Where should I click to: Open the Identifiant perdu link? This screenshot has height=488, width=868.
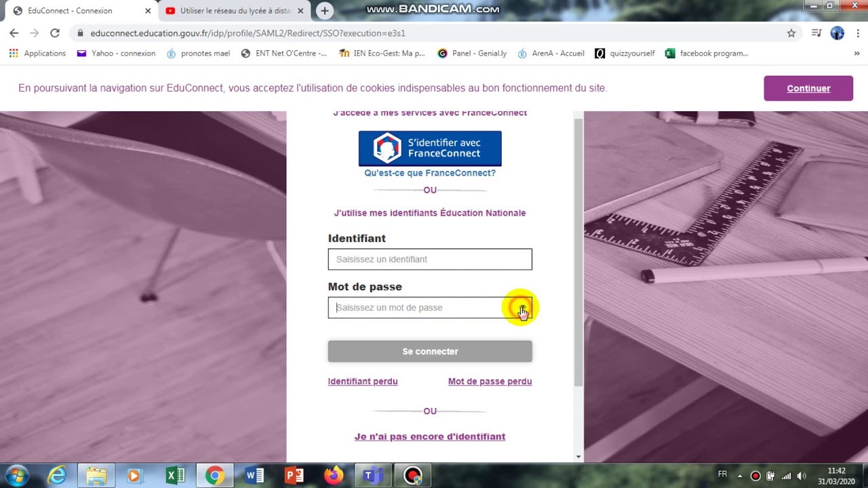point(363,382)
